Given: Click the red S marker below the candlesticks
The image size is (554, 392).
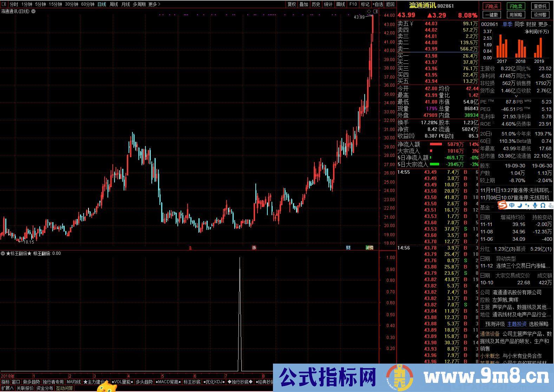Looking at the screenshot, I should click(x=190, y=248).
